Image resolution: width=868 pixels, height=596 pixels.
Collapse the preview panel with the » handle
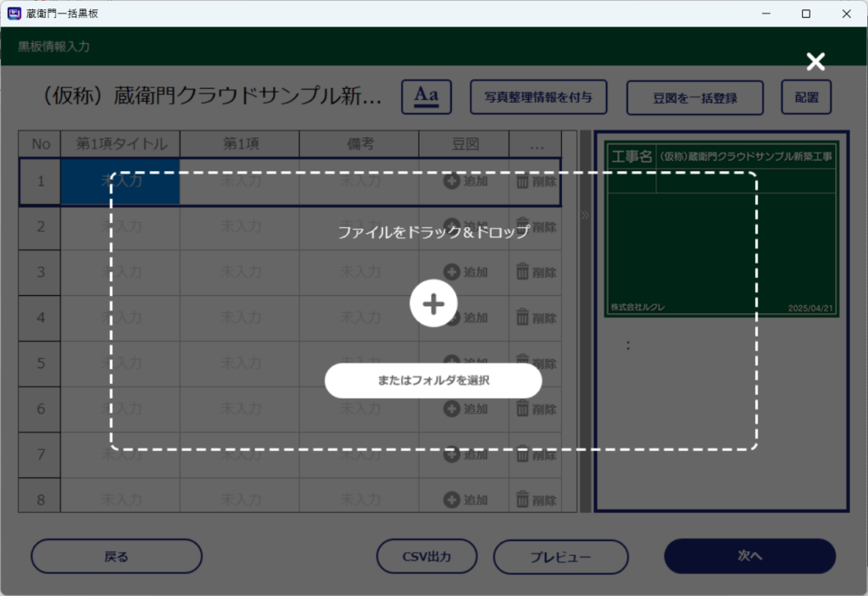click(585, 215)
